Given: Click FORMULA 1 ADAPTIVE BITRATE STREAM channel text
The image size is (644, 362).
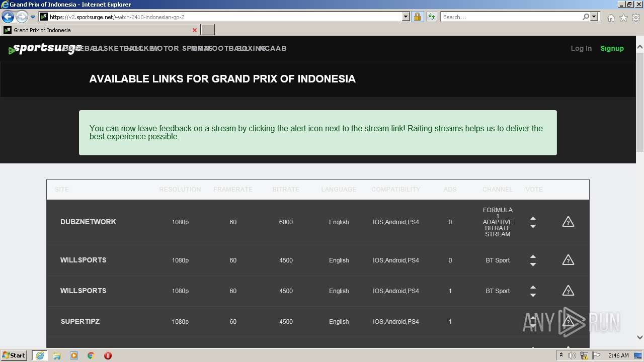Looking at the screenshot, I should tap(498, 222).
